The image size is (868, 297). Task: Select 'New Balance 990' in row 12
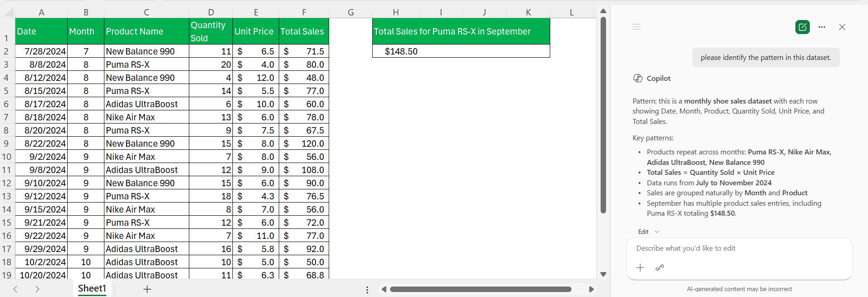pos(147,183)
